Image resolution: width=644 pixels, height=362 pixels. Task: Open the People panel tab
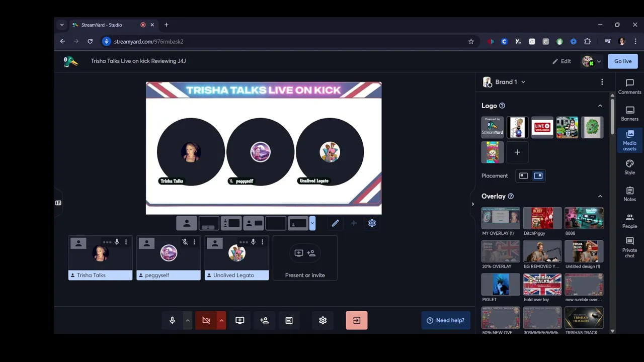(629, 221)
